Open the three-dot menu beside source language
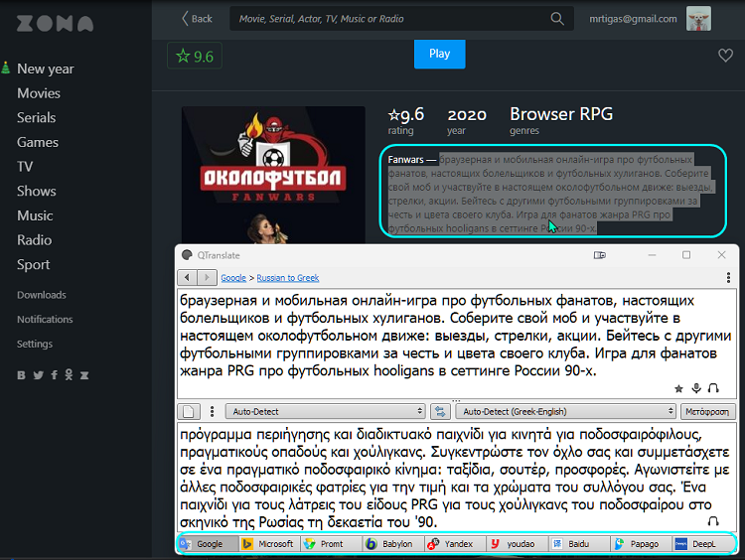 (212, 411)
